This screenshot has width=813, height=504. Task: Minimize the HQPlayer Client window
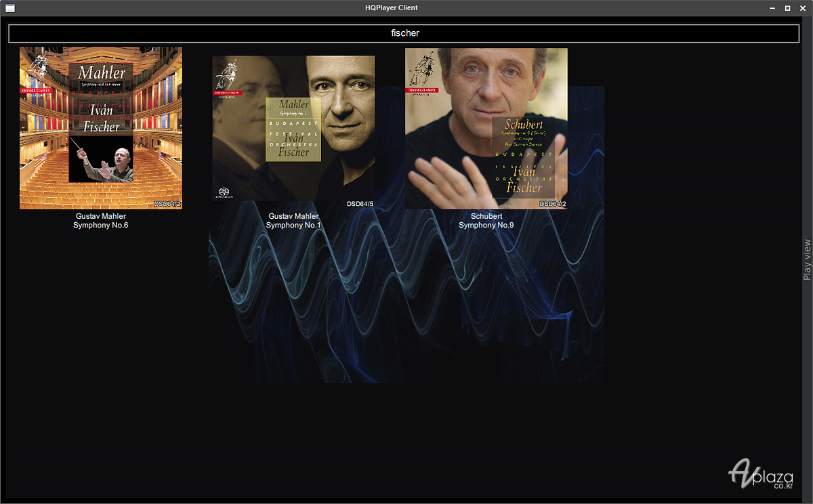[772, 8]
